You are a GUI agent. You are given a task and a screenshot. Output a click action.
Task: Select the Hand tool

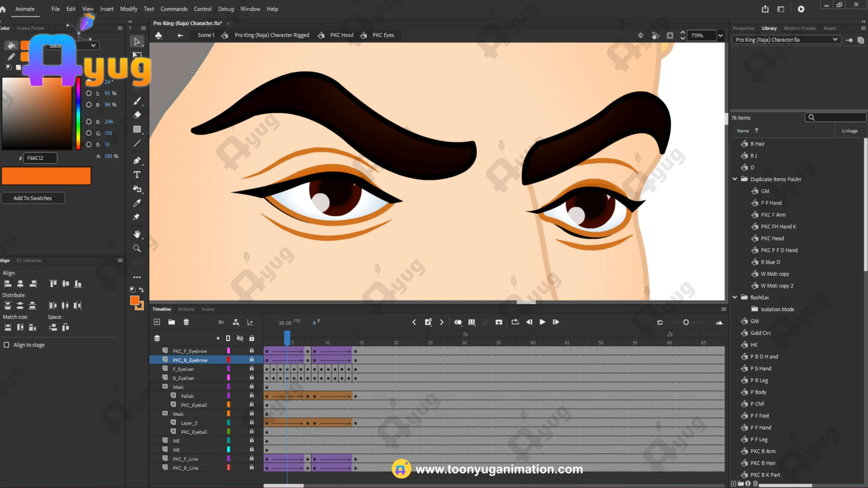[137, 234]
